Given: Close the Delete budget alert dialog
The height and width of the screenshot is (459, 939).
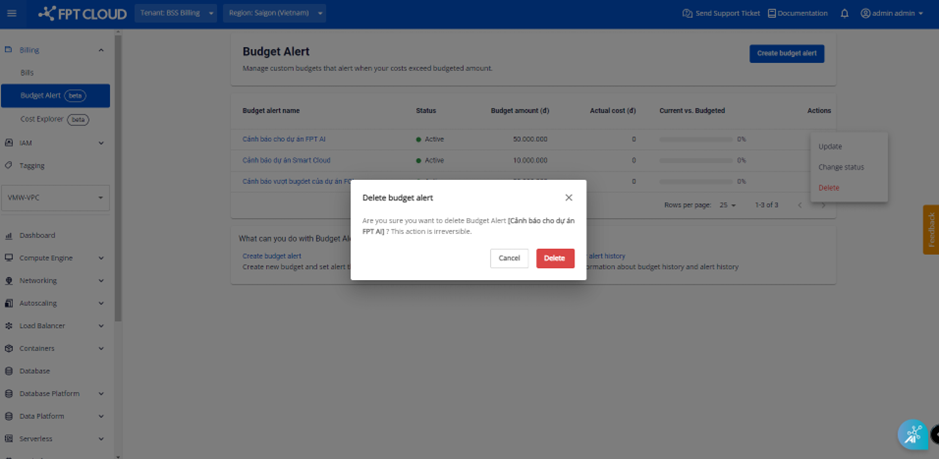Looking at the screenshot, I should [x=568, y=198].
